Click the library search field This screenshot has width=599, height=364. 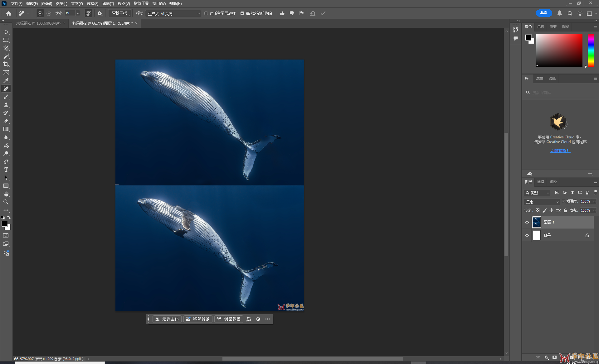(x=560, y=93)
